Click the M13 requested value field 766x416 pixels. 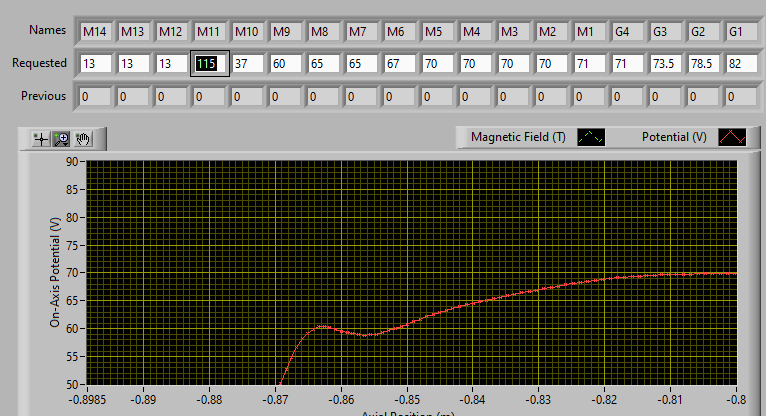pyautogui.click(x=133, y=64)
